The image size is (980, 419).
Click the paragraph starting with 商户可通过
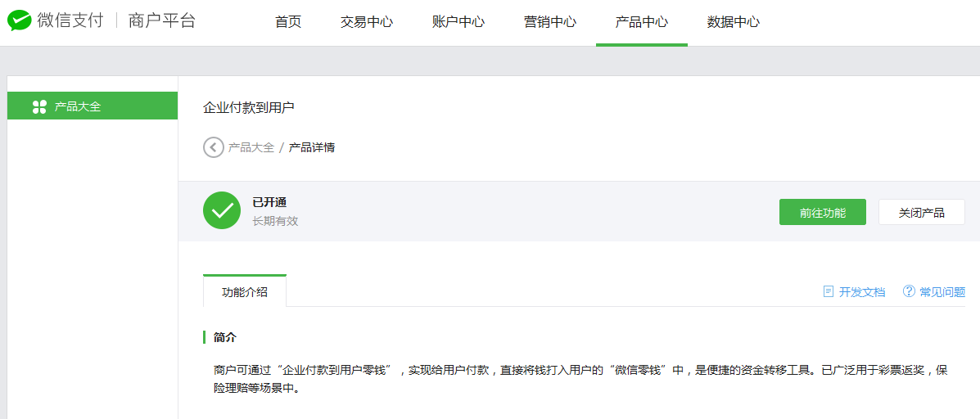[580, 380]
